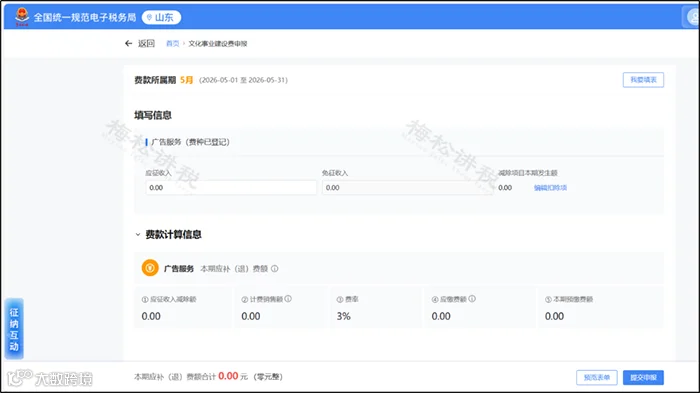Go back via 返回 link
Screen dimensions: 700x393
pos(146,43)
